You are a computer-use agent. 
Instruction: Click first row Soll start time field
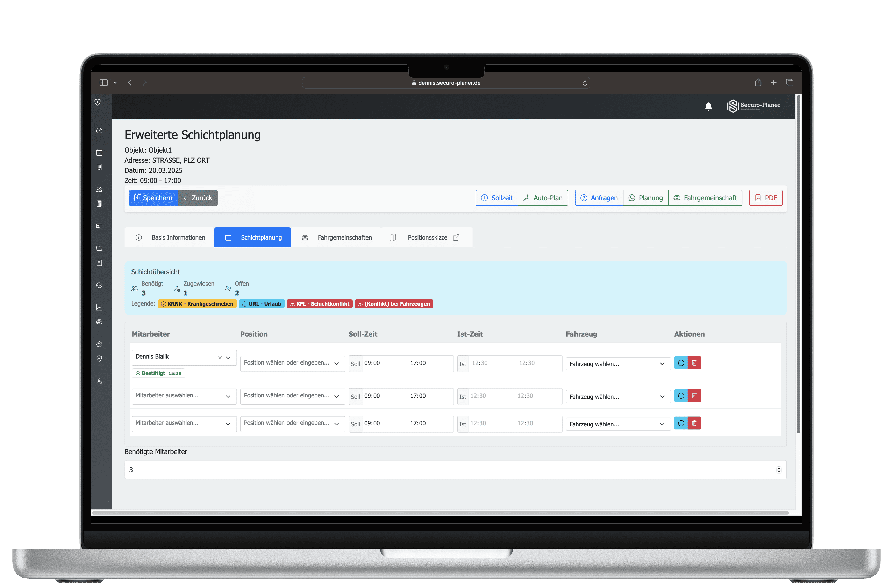384,363
